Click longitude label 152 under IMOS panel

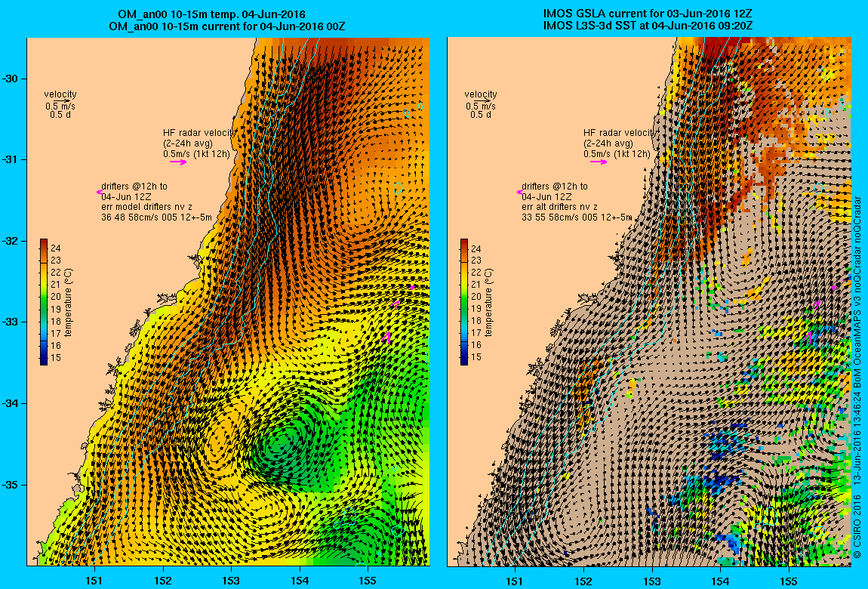pos(583,581)
